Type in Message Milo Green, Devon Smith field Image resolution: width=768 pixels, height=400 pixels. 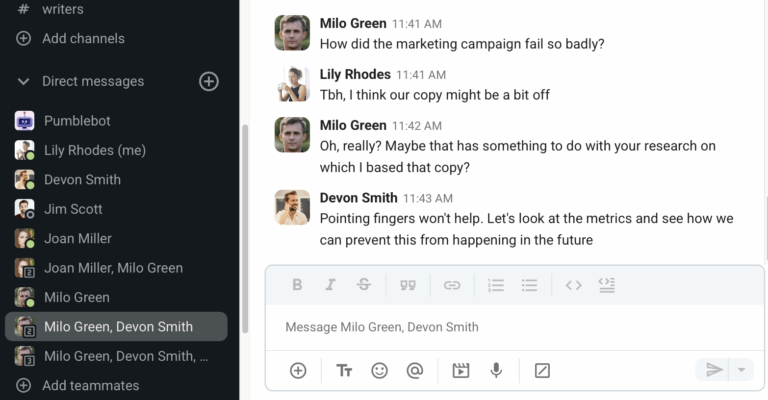tap(500, 327)
